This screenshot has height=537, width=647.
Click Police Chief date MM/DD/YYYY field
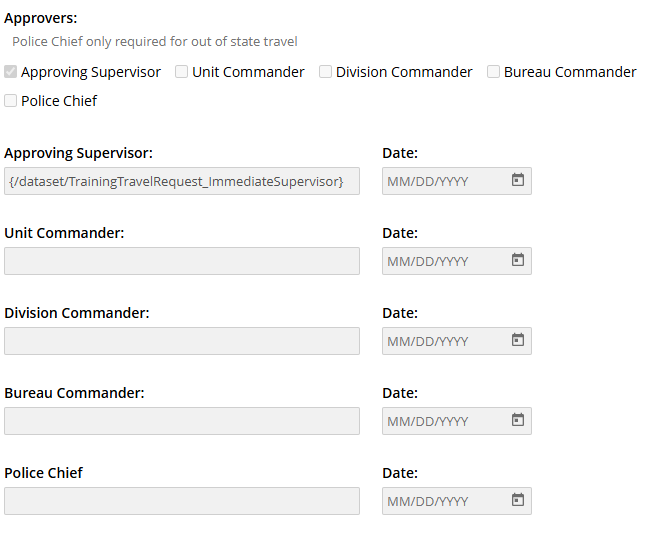pos(440,501)
